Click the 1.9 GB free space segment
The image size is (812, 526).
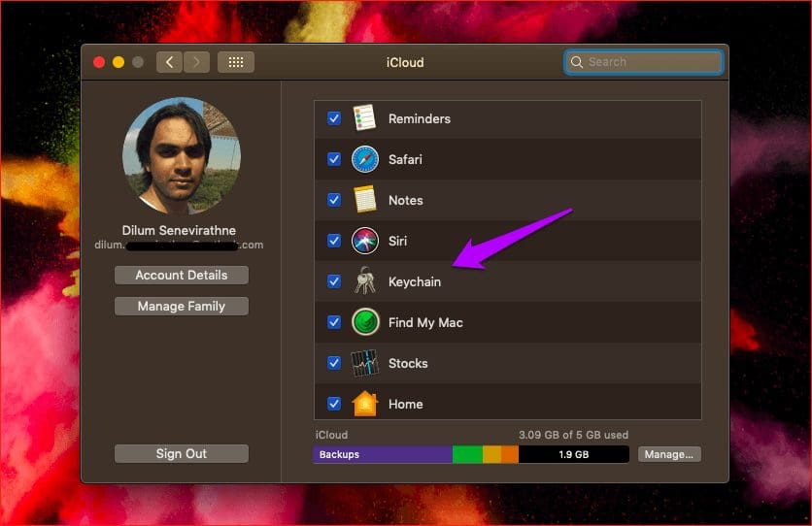click(574, 454)
